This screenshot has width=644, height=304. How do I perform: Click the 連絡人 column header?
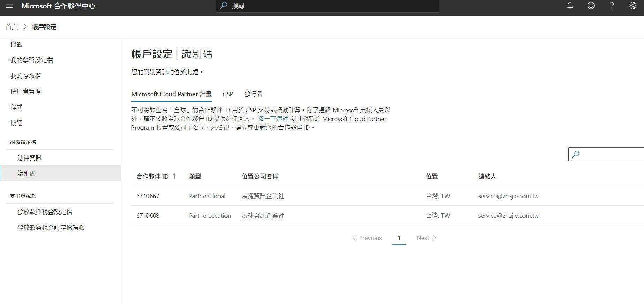pos(487,176)
